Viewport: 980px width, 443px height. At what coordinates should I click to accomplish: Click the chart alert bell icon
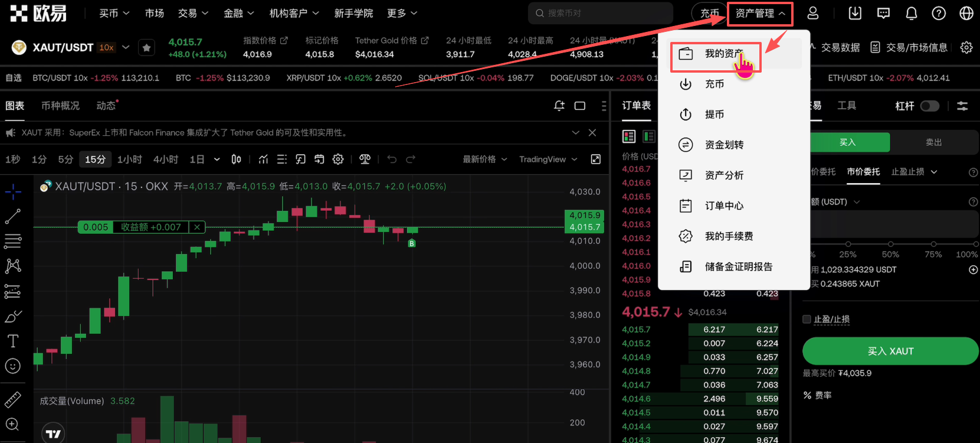coord(559,106)
